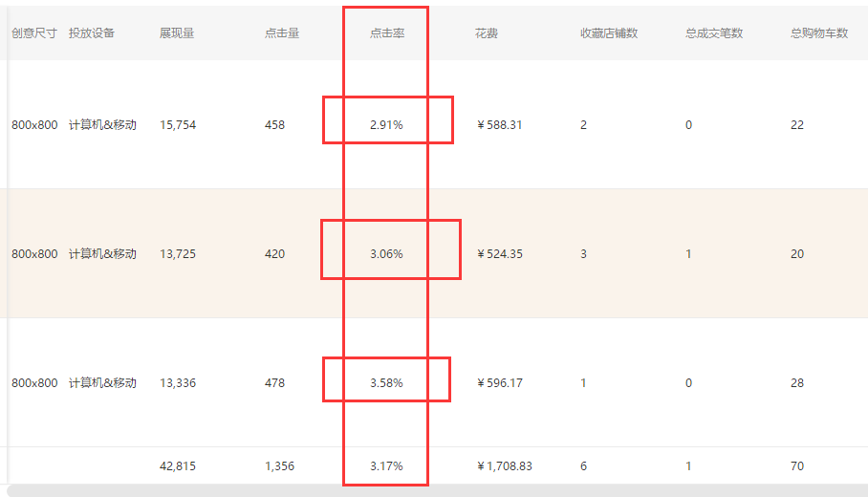Click the 花费 column header
Screen dimensions: 868x497
pos(487,33)
